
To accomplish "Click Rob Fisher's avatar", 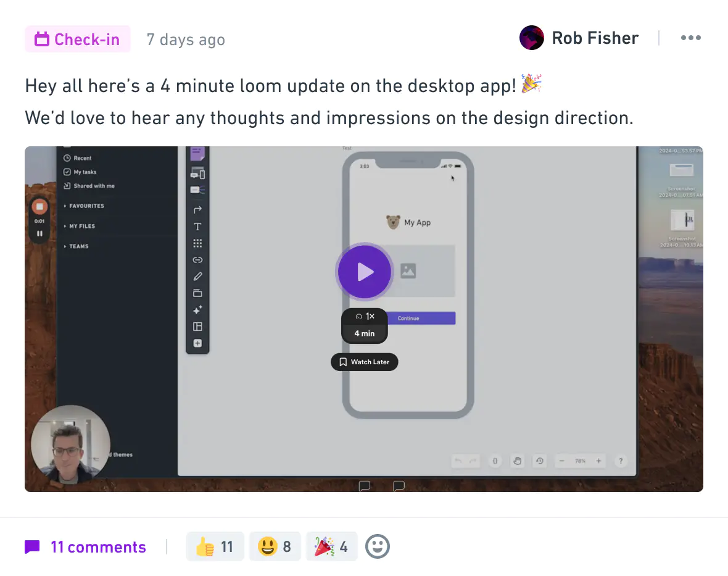I will click(x=532, y=38).
